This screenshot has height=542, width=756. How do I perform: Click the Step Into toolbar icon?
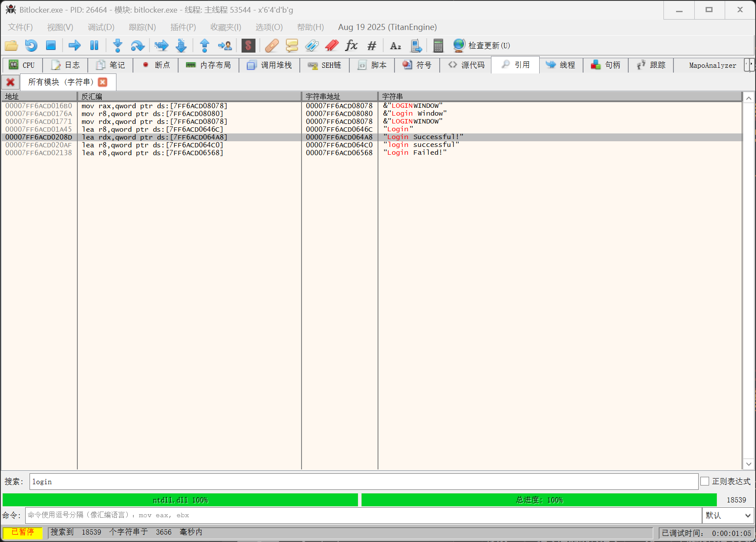click(117, 46)
